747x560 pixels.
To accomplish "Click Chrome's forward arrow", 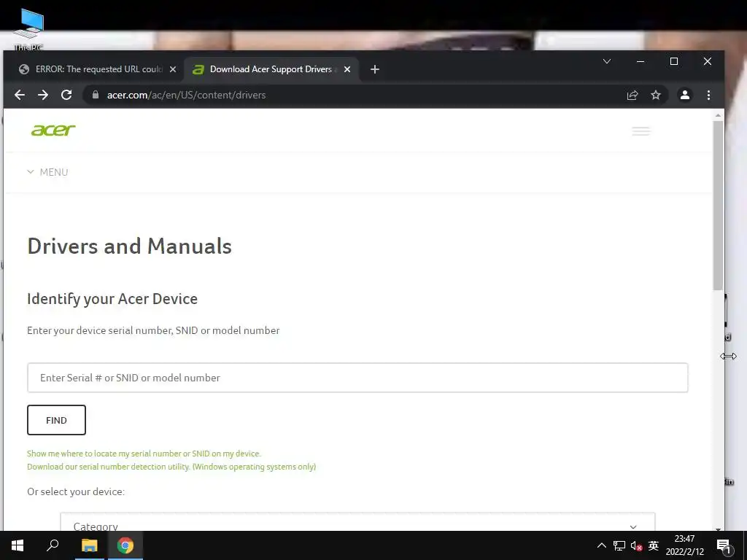I will (x=43, y=95).
